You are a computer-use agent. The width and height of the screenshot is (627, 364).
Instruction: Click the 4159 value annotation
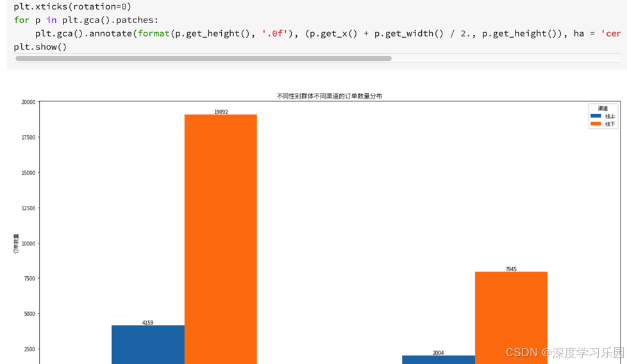148,322
